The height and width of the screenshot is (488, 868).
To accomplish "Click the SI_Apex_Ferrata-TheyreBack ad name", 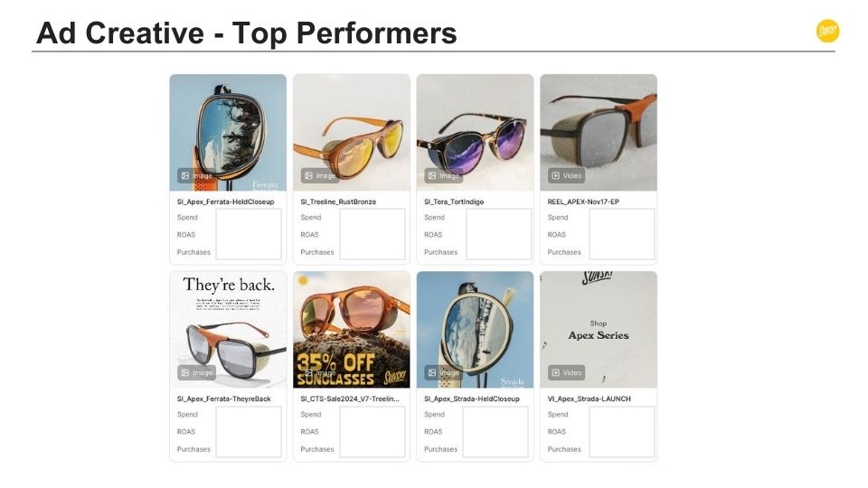I will coord(224,399).
